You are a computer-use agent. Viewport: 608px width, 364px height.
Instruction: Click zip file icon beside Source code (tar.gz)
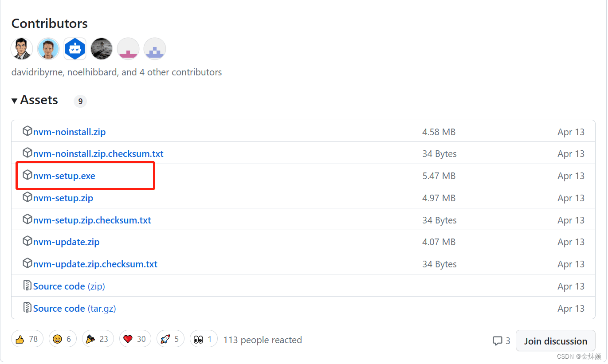tap(27, 308)
